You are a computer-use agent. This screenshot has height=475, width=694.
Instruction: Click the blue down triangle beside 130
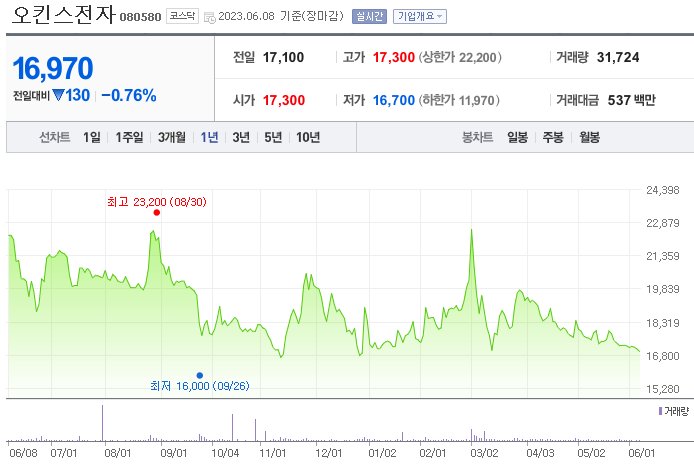[x=58, y=95]
